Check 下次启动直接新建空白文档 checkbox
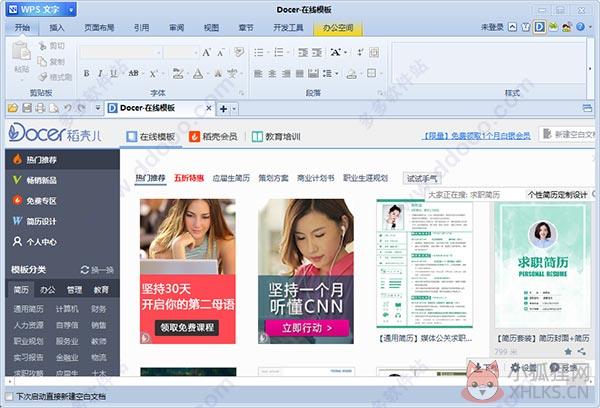Screen dimensions: 600x408 click(9, 397)
